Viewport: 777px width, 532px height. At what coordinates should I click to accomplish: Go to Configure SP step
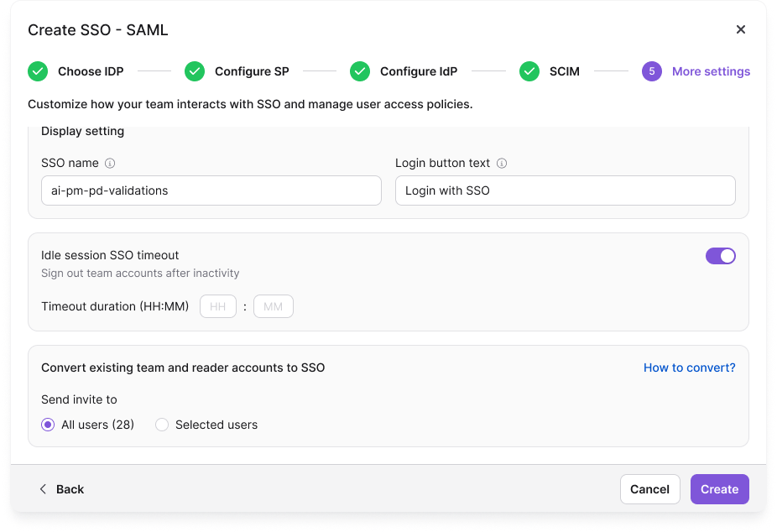click(x=252, y=71)
